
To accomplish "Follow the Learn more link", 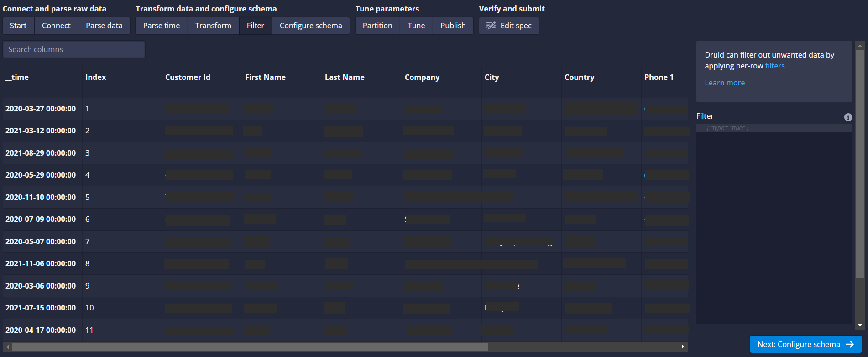I will 724,83.
